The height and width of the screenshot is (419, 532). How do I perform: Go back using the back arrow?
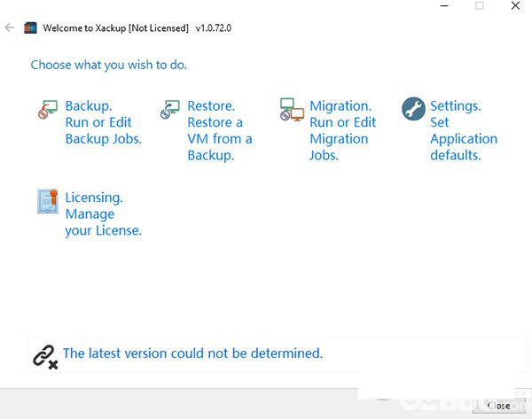[x=10, y=27]
